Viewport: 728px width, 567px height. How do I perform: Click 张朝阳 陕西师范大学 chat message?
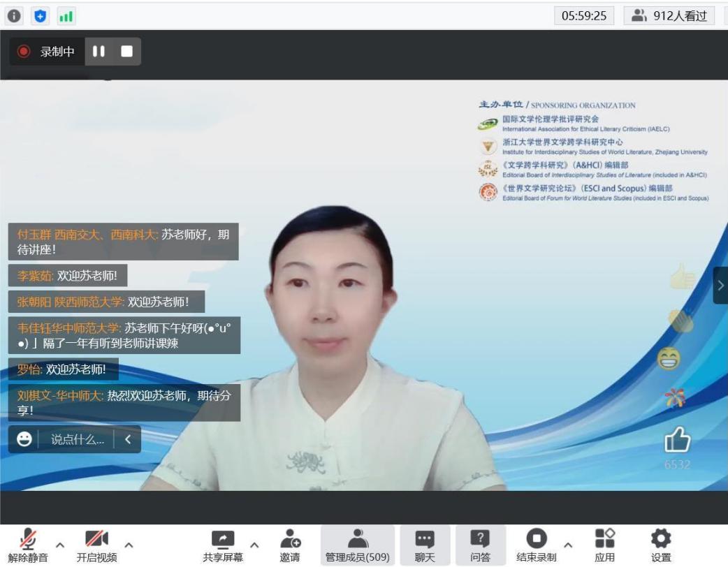pyautogui.click(x=106, y=302)
